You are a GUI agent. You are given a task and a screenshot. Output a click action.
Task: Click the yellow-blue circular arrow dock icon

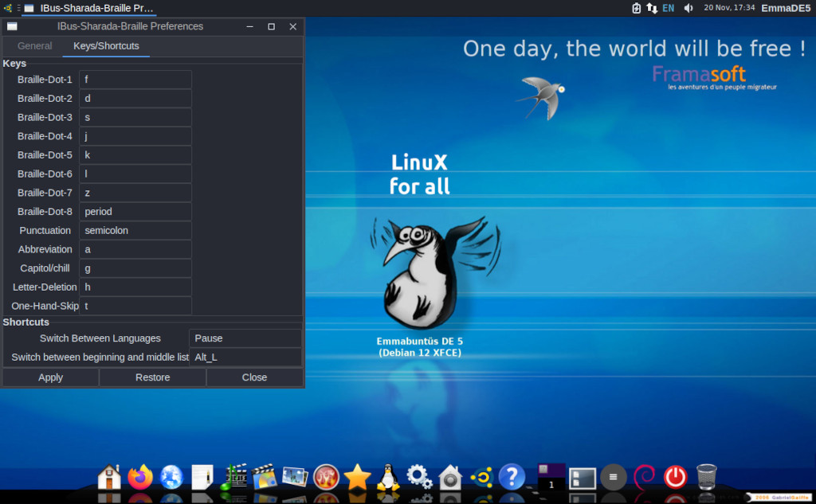[481, 477]
